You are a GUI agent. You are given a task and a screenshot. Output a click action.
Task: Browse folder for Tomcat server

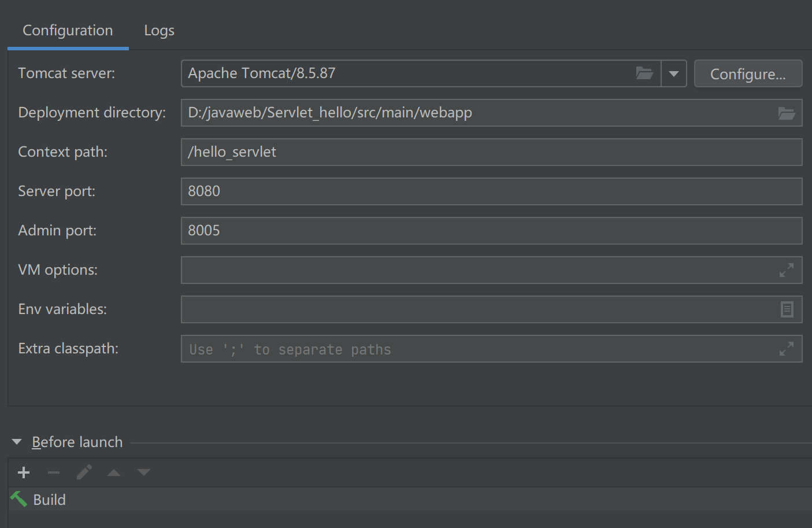(x=644, y=73)
